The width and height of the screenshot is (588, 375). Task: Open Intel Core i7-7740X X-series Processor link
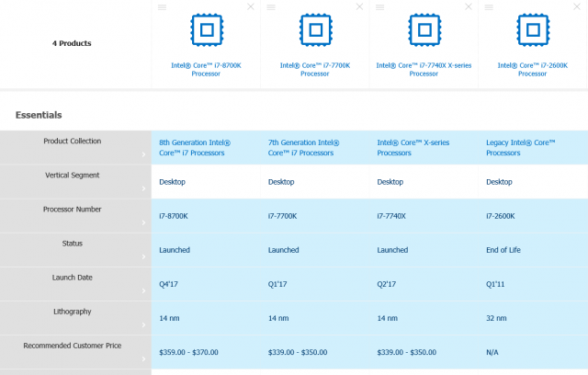424,69
